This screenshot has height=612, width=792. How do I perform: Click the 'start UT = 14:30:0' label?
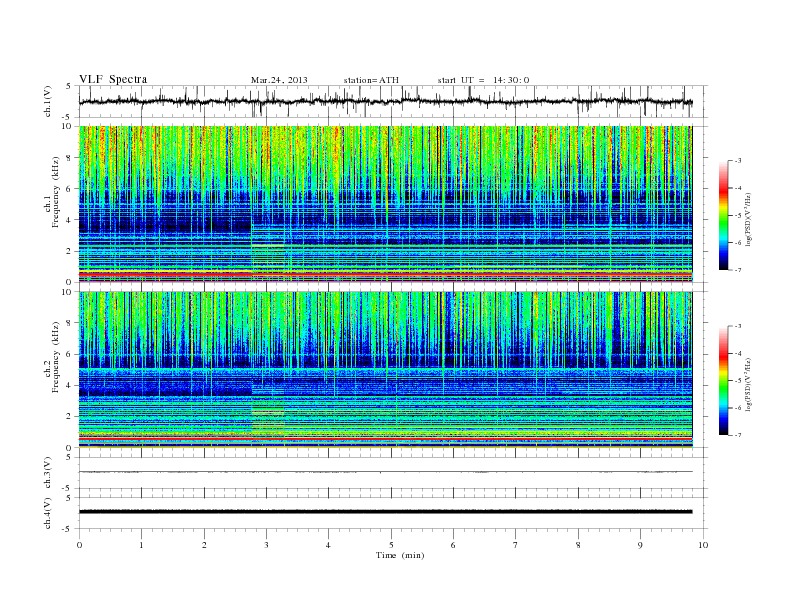click(483, 80)
